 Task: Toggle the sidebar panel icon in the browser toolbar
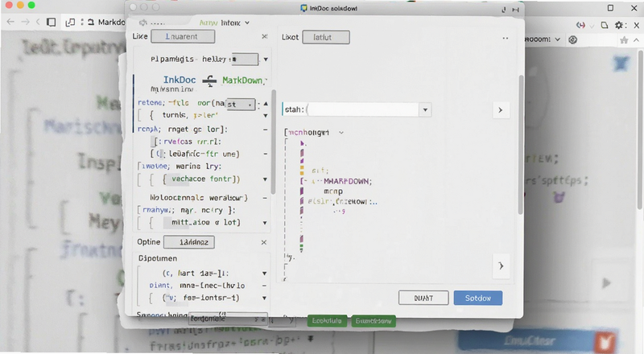(52, 23)
